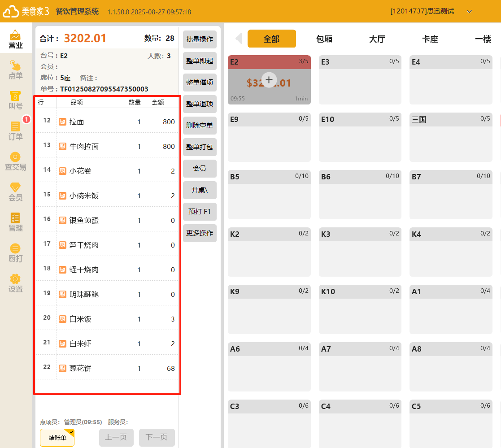
Task: Click the left arrow before 全部 tab
Action: (239, 39)
